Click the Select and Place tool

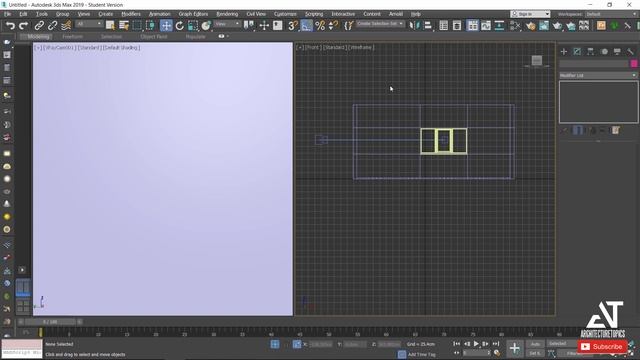point(206,26)
